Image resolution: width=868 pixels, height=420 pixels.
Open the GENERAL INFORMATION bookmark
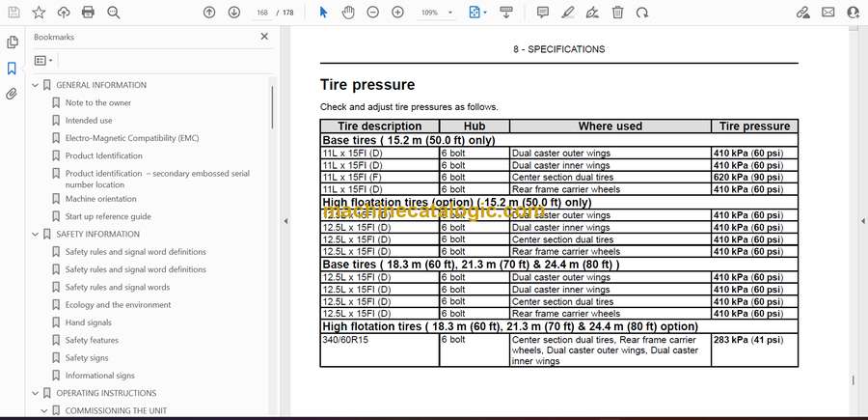click(101, 85)
